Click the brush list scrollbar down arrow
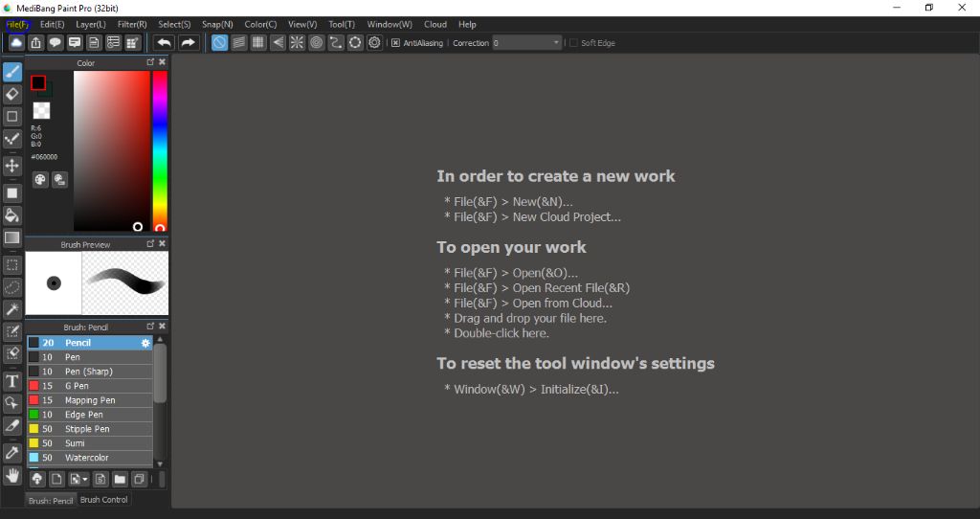This screenshot has height=519, width=980. (160, 464)
